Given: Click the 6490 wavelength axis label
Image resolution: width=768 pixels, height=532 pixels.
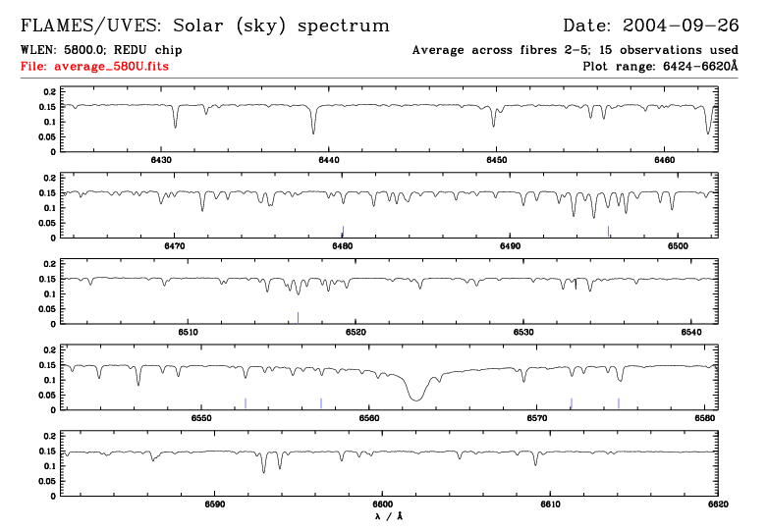Looking at the screenshot, I should coord(511,246).
